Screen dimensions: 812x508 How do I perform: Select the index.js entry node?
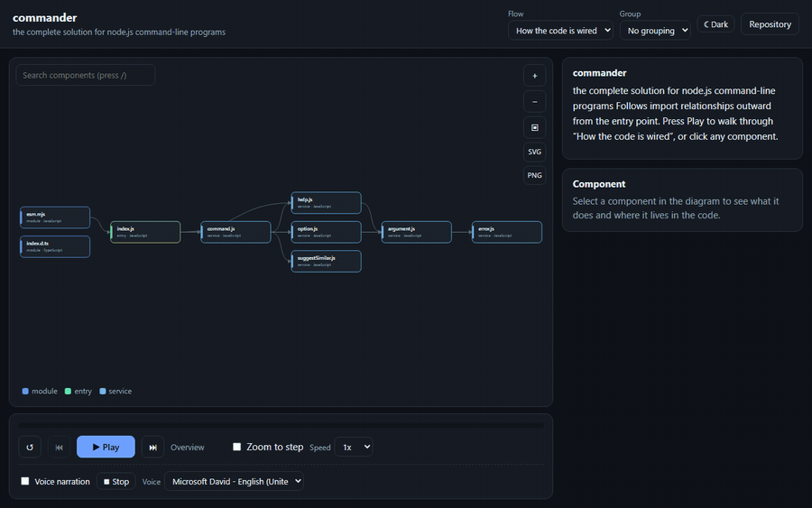click(145, 232)
